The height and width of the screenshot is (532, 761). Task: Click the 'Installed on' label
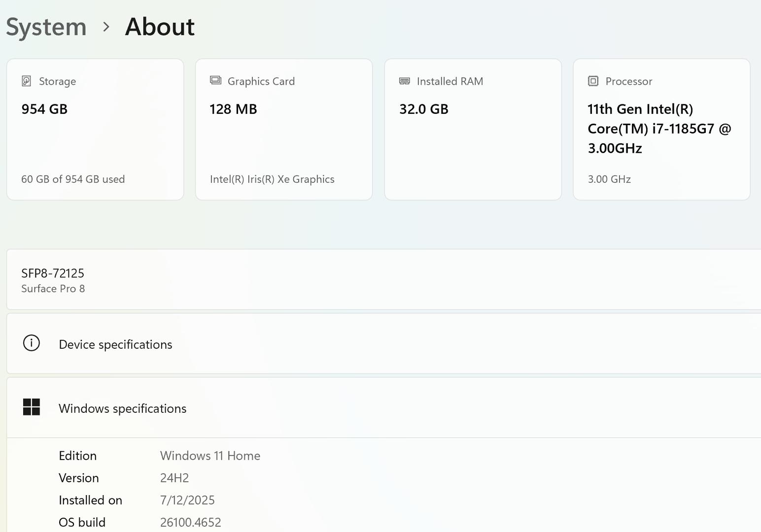90,500
